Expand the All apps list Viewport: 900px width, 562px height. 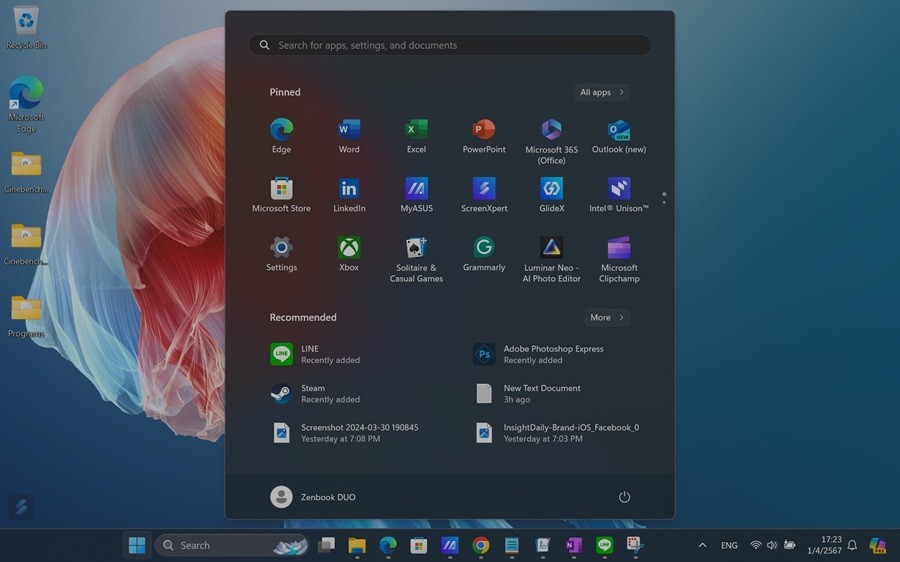tap(602, 92)
